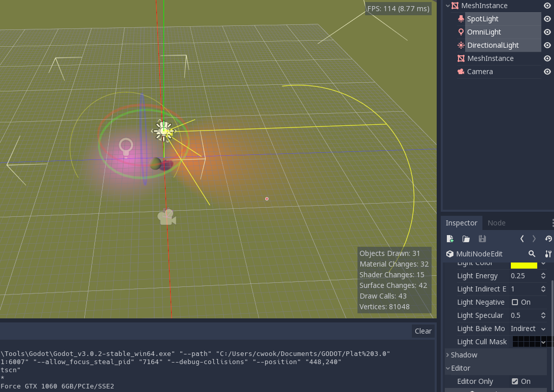Toggle visibility of the Camera node

coord(547,71)
